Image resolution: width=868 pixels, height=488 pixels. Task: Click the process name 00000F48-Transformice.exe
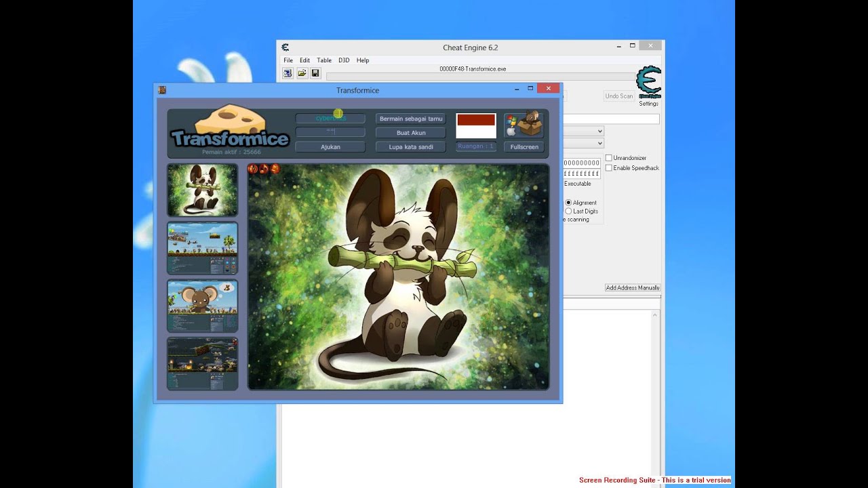pyautogui.click(x=473, y=69)
